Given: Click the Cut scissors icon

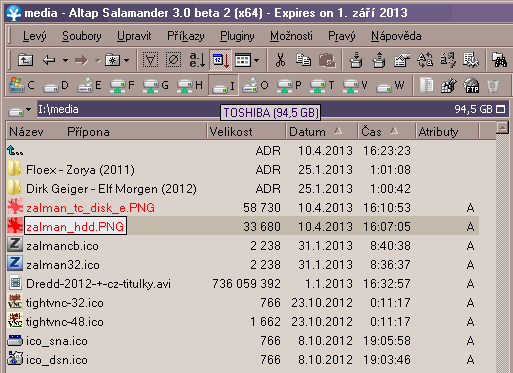Looking at the screenshot, I should tap(280, 60).
